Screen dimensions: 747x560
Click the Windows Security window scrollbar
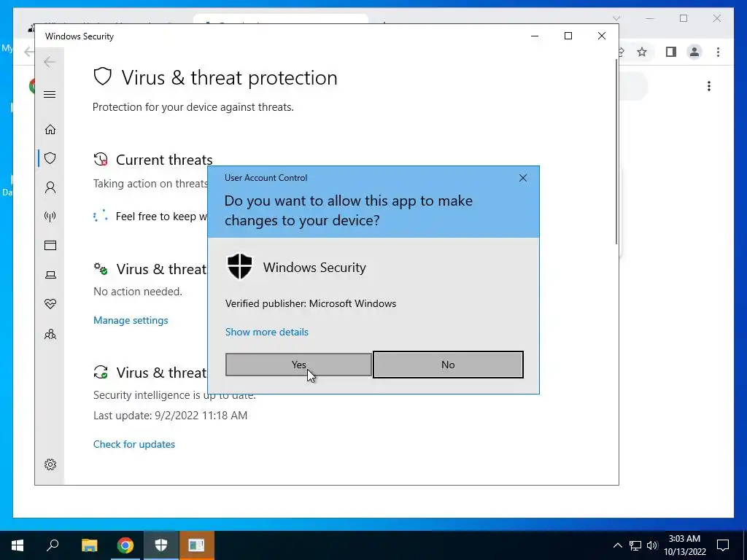click(x=616, y=152)
